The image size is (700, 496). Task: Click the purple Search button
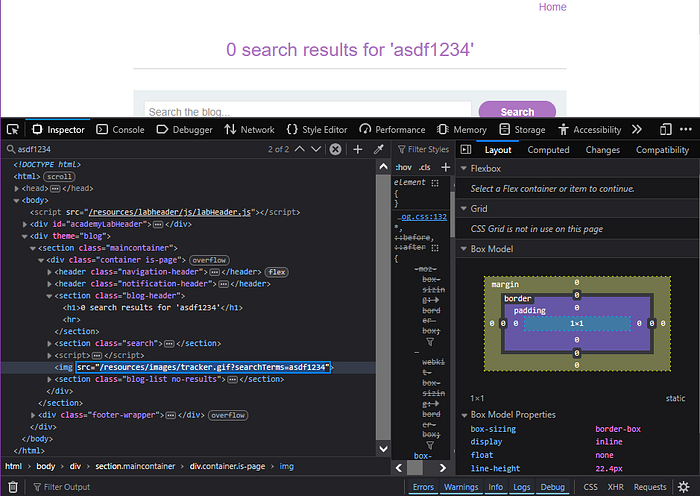point(517,110)
